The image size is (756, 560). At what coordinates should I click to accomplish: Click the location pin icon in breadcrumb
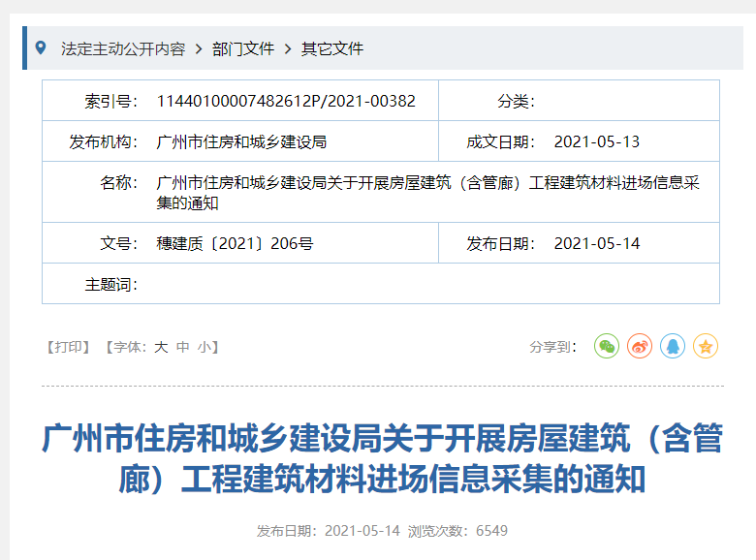pos(41,47)
